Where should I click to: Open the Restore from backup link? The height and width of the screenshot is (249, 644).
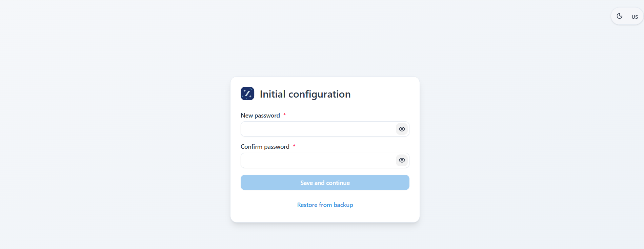325,205
